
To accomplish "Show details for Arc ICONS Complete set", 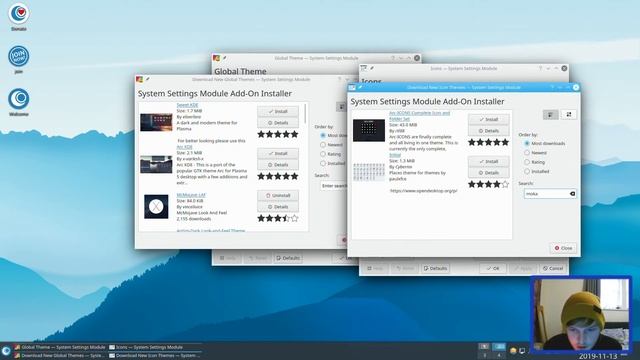I will 489,131.
